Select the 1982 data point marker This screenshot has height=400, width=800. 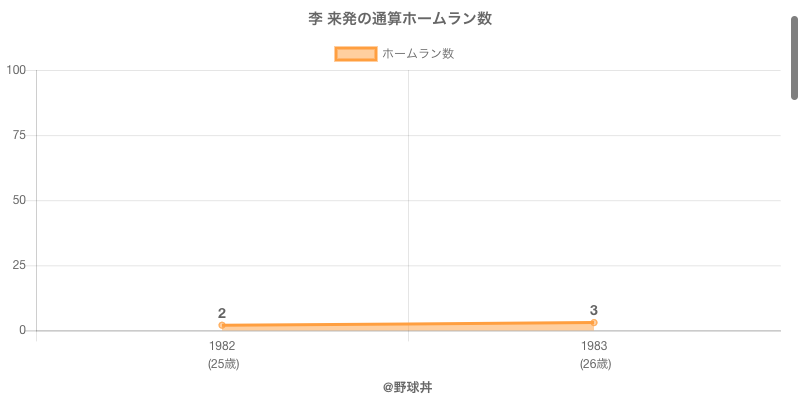coord(222,325)
